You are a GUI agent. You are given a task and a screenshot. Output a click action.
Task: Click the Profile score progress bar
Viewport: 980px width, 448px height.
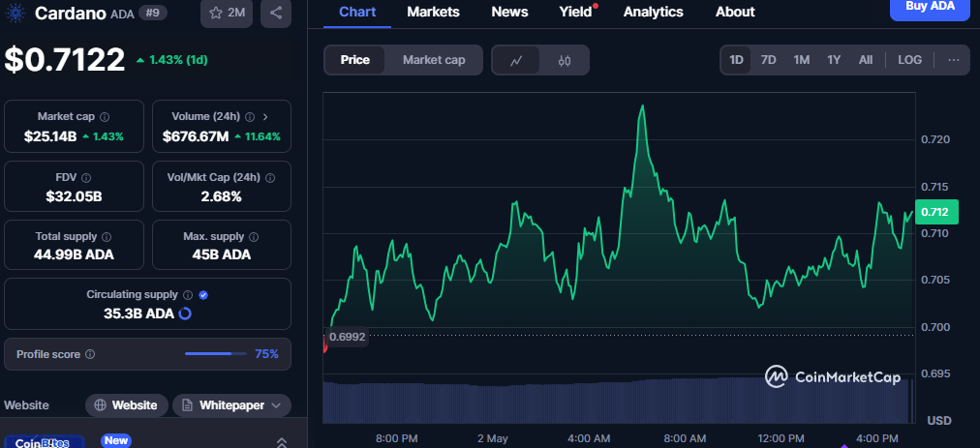click(216, 354)
